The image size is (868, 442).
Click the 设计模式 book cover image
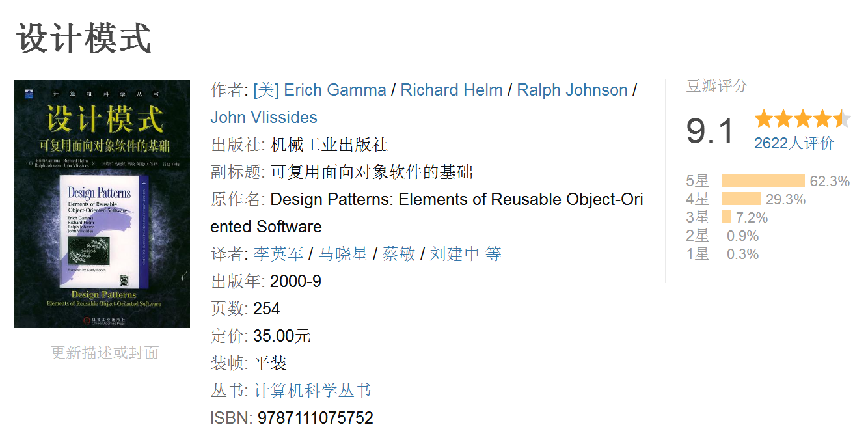(x=102, y=204)
